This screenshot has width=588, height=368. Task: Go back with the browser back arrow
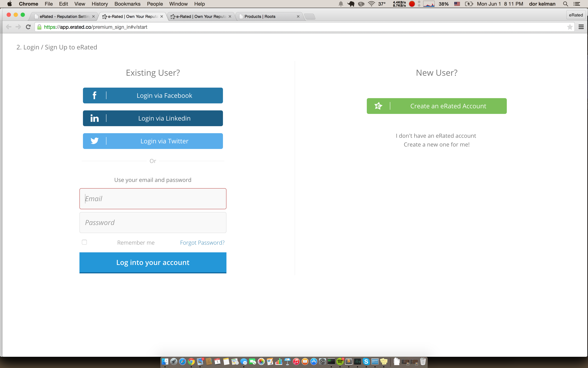9,27
